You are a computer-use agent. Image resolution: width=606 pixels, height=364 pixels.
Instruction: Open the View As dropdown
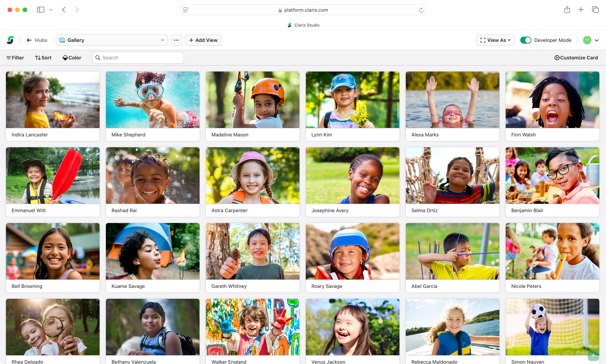pyautogui.click(x=495, y=40)
